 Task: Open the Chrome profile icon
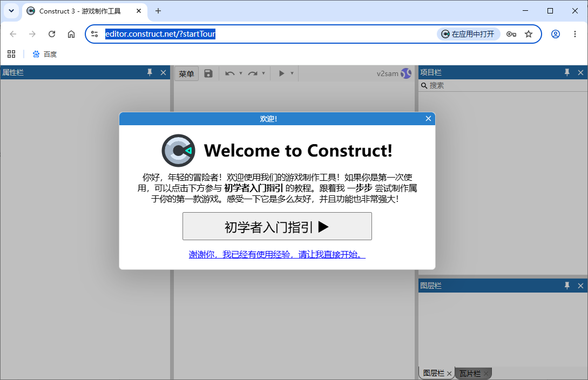tap(556, 34)
